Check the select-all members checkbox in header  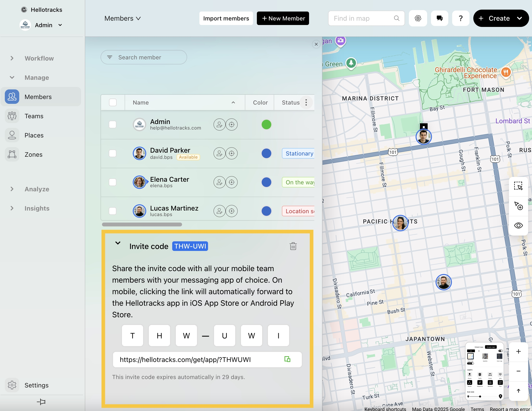click(x=113, y=102)
